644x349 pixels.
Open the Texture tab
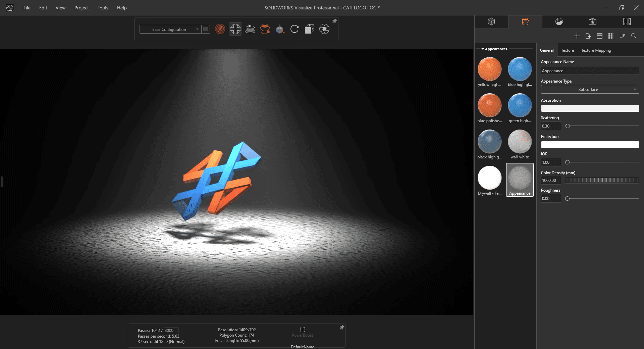click(568, 50)
